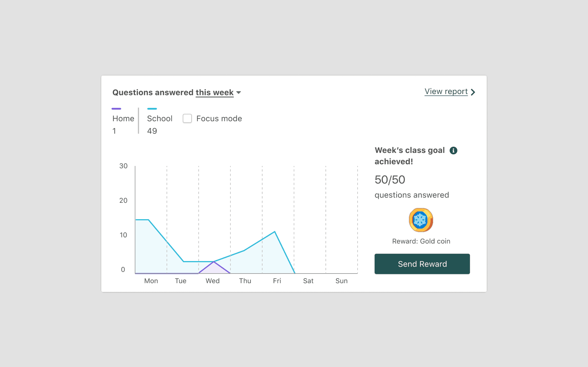Select the School series label
Image resolution: width=588 pixels, height=367 pixels.
click(x=160, y=118)
